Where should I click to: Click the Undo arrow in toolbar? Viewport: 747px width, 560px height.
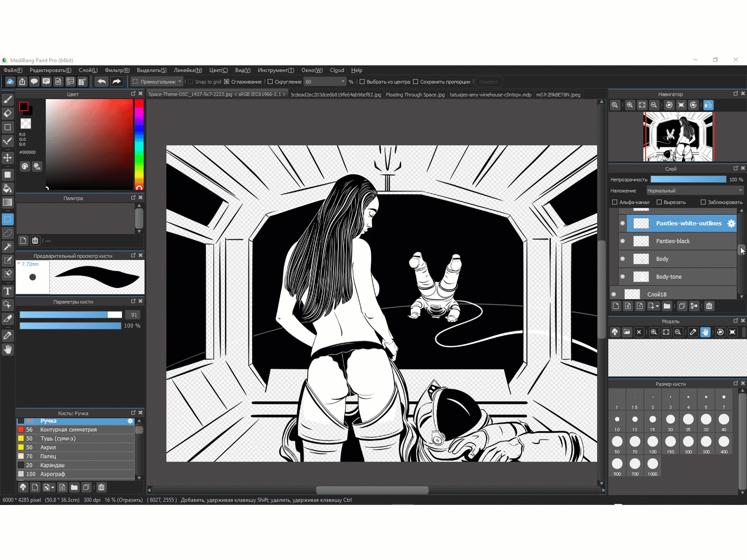(101, 82)
